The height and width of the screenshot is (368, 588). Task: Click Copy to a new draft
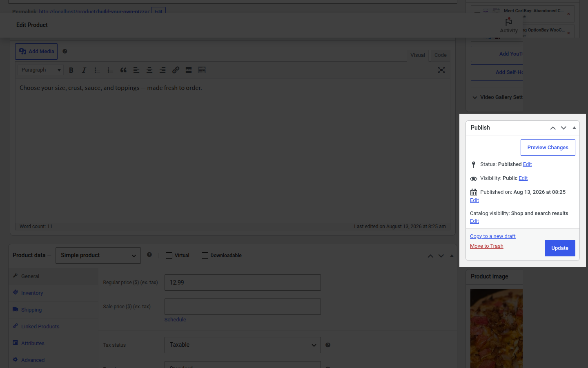point(493,236)
